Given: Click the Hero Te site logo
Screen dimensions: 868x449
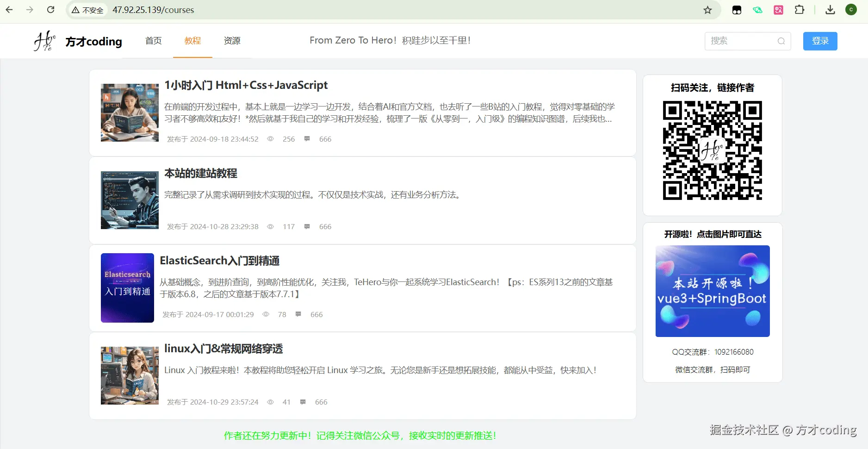Looking at the screenshot, I should coord(45,41).
